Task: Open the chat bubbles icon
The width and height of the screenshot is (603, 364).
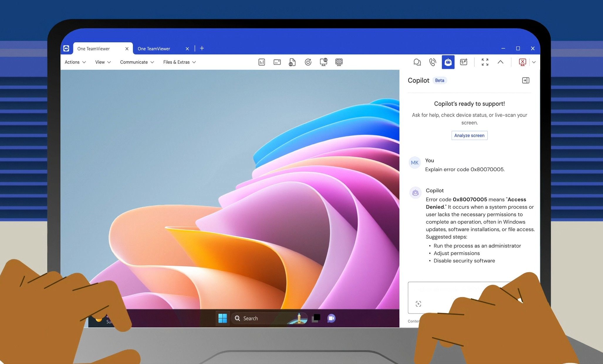Action: tap(417, 62)
